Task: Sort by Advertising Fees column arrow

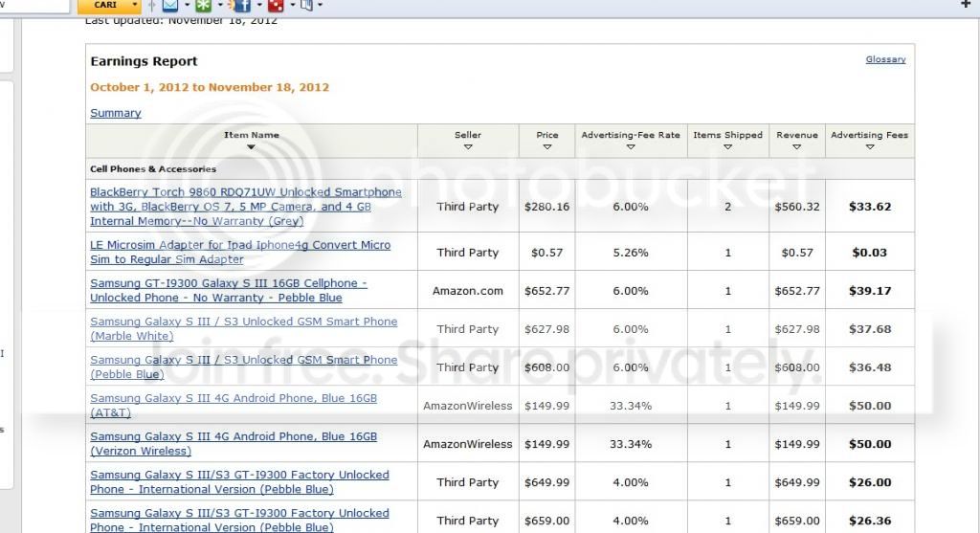Action: 869,147
